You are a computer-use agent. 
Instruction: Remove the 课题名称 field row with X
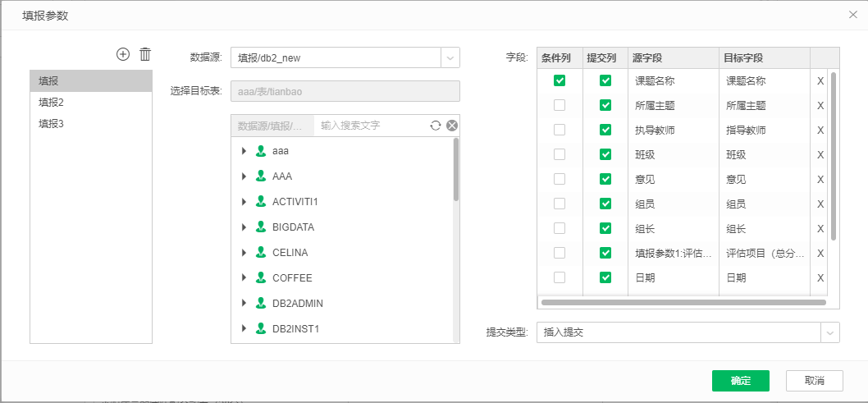pos(820,80)
